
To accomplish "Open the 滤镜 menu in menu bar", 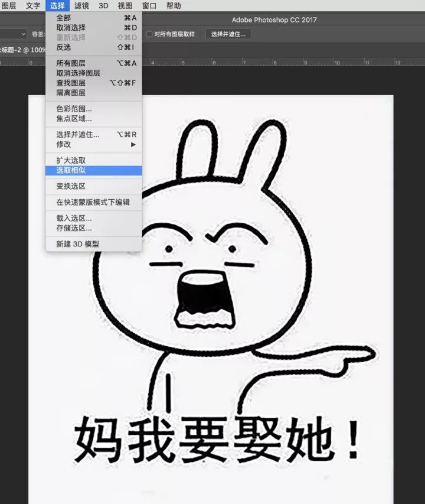I will [81, 6].
